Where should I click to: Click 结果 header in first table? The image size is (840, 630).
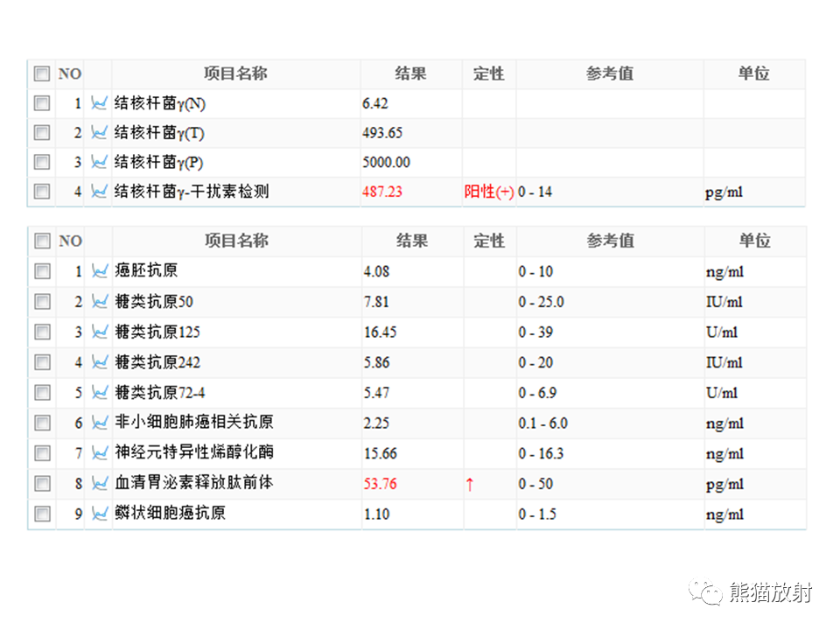(411, 73)
